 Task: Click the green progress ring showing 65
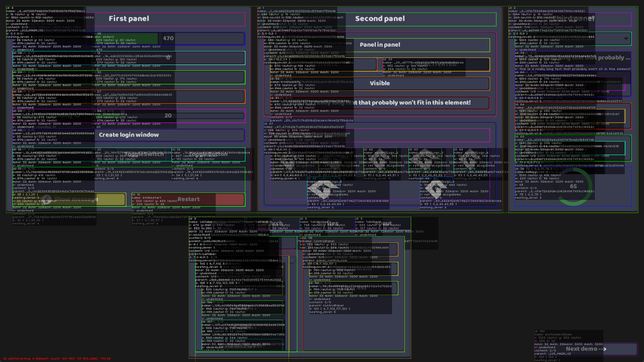click(x=573, y=187)
